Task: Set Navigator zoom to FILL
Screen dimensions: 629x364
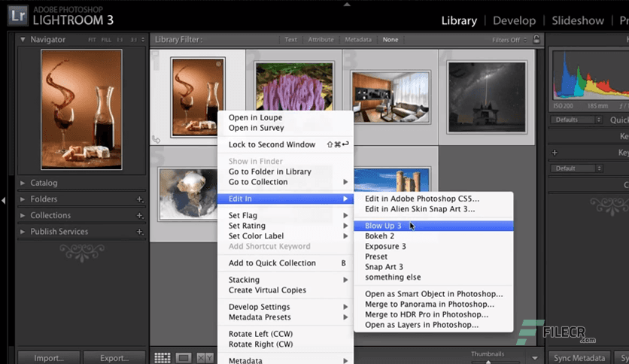Action: coord(106,40)
